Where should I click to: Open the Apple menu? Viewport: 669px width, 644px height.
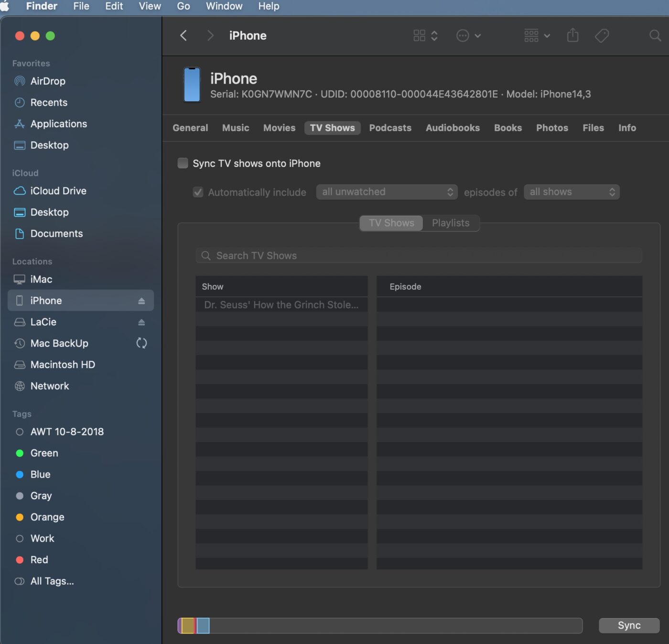(x=5, y=6)
